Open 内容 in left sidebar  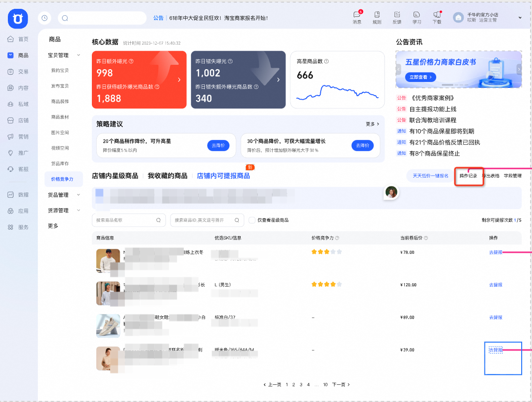pos(18,88)
